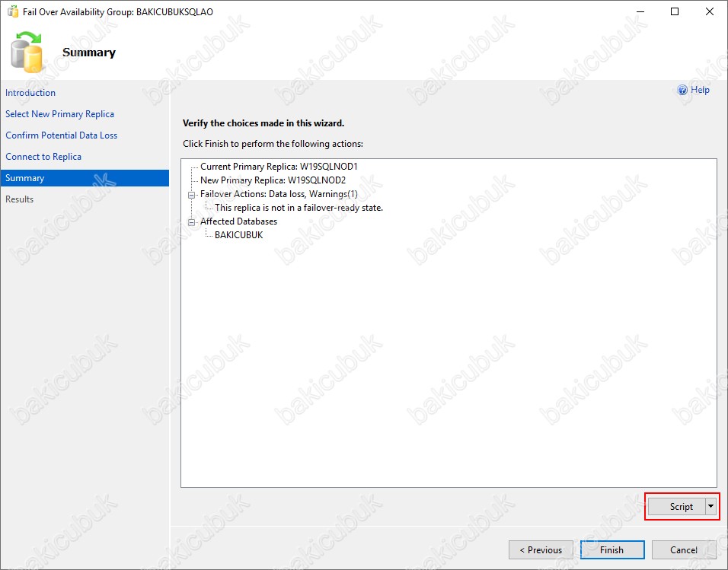Click the Help question-mark icon
The width and height of the screenshot is (728, 570).
coord(682,90)
